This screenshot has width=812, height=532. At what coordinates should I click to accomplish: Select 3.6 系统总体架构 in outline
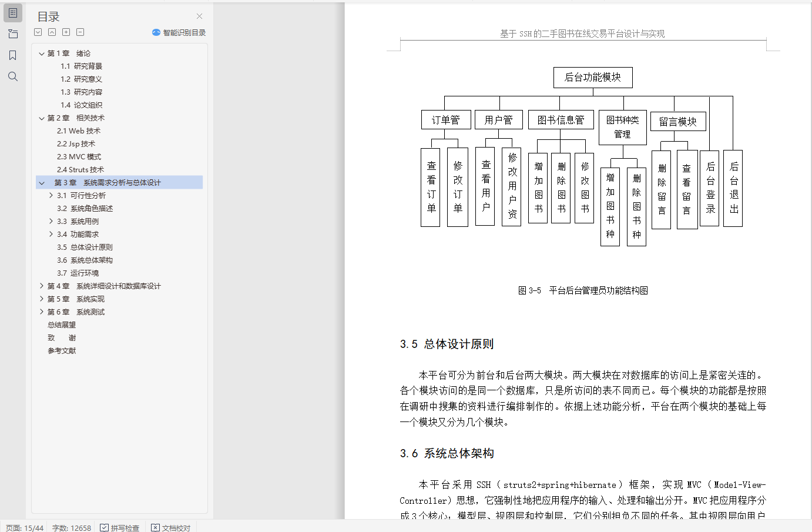(85, 260)
